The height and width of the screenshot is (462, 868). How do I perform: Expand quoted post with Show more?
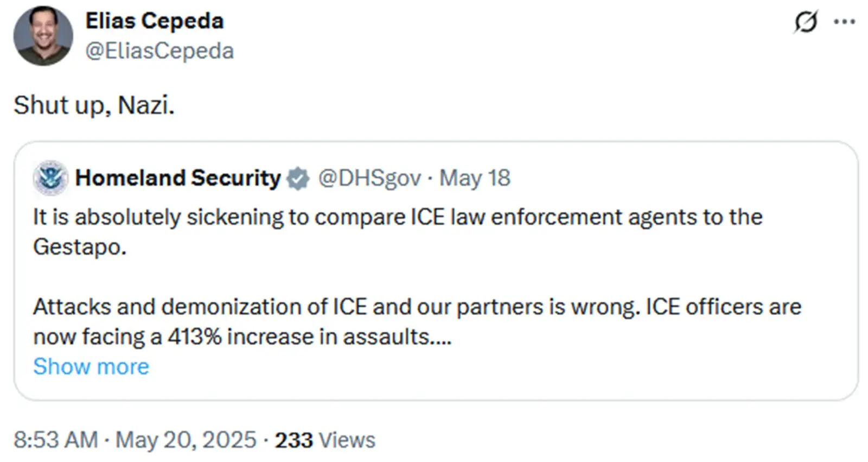[x=91, y=367]
